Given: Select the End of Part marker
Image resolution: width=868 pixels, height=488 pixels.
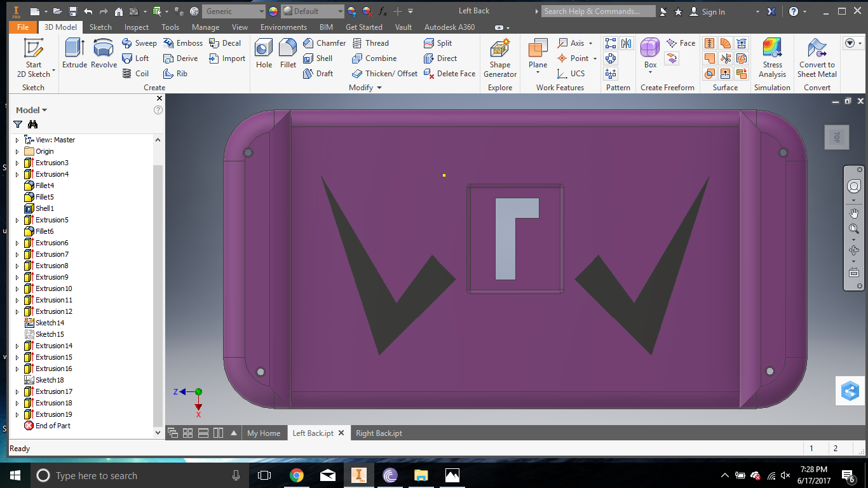Looking at the screenshot, I should click(x=47, y=426).
